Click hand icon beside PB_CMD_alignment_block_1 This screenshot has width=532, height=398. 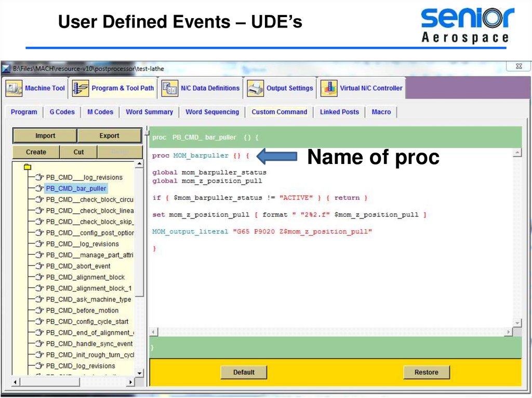(39, 288)
